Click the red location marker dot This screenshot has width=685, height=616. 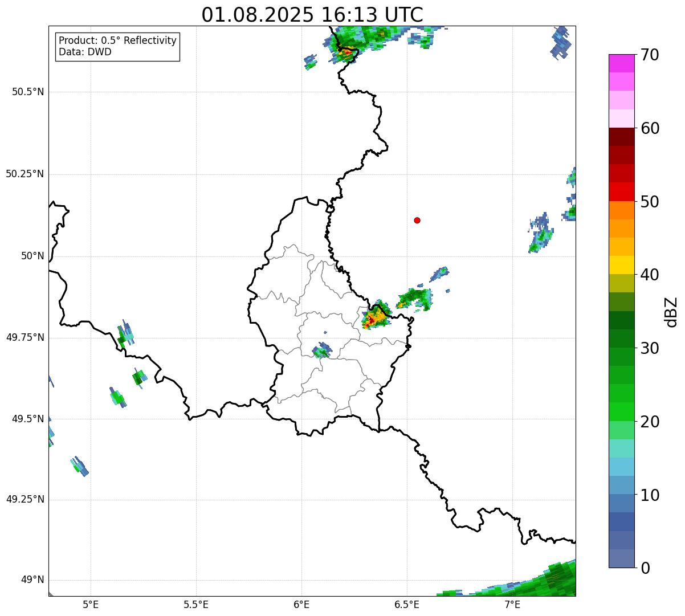417,220
